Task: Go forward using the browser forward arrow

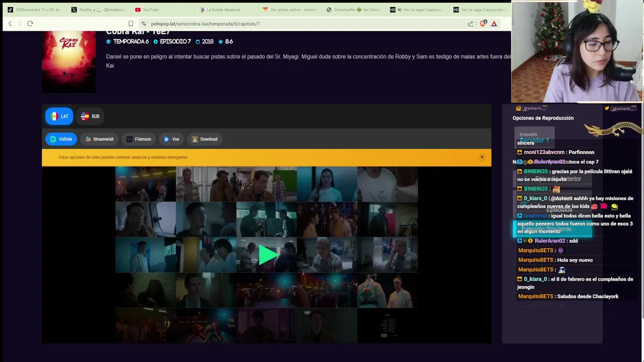Action: [x=20, y=24]
